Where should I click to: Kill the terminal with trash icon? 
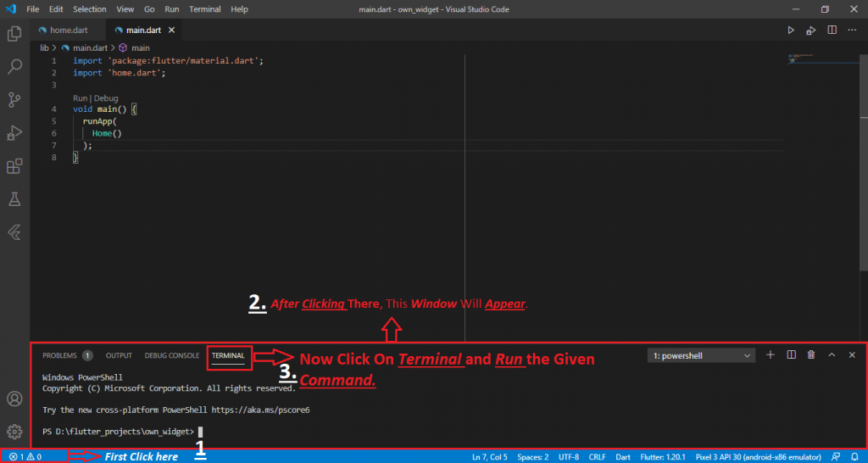click(x=811, y=355)
